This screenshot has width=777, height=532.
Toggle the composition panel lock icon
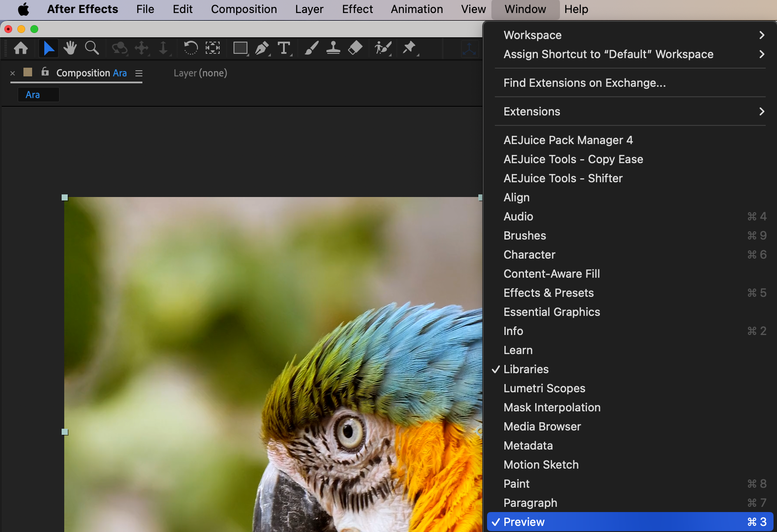click(x=45, y=72)
